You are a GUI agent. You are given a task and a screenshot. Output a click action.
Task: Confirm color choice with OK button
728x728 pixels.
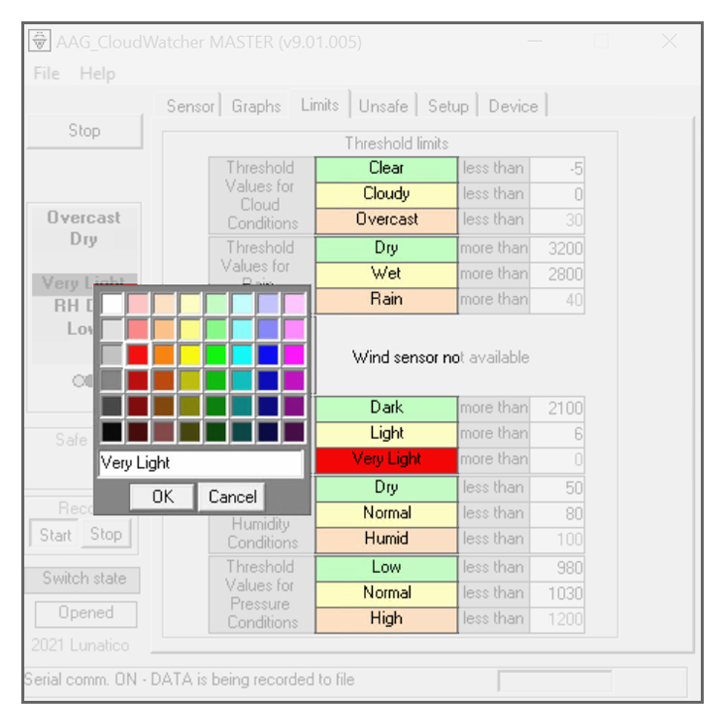[162, 497]
